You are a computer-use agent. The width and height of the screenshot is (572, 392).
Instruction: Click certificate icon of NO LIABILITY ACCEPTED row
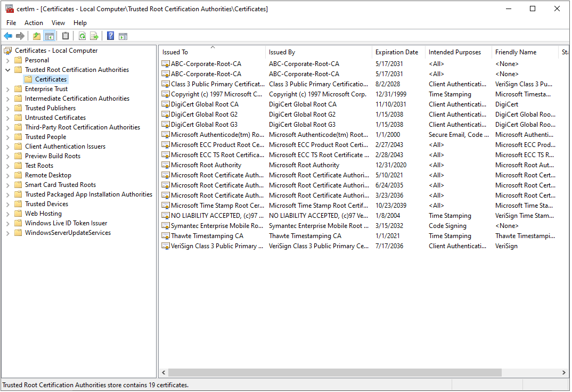pos(166,216)
